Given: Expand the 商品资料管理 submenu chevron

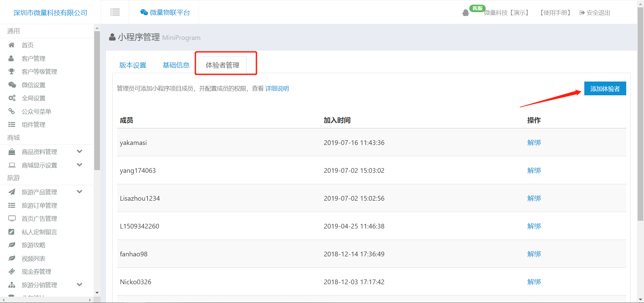Looking at the screenshot, I should tap(79, 151).
